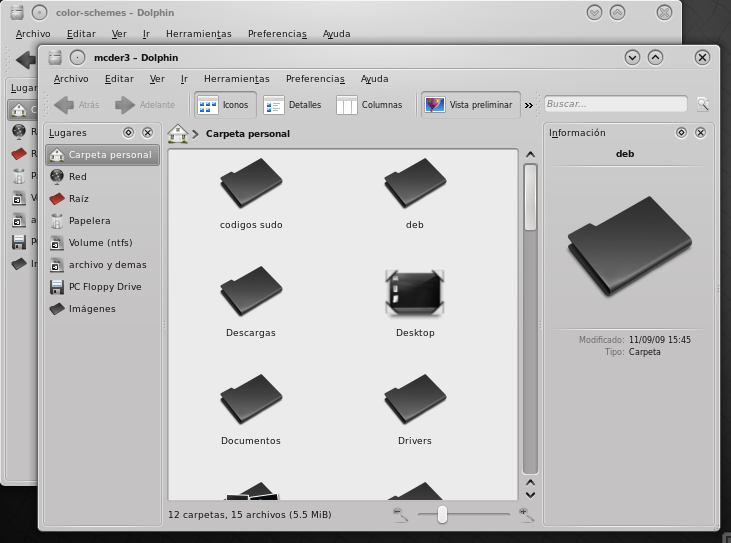The image size is (731, 543).
Task: Open the Drivers folder
Action: [415, 410]
